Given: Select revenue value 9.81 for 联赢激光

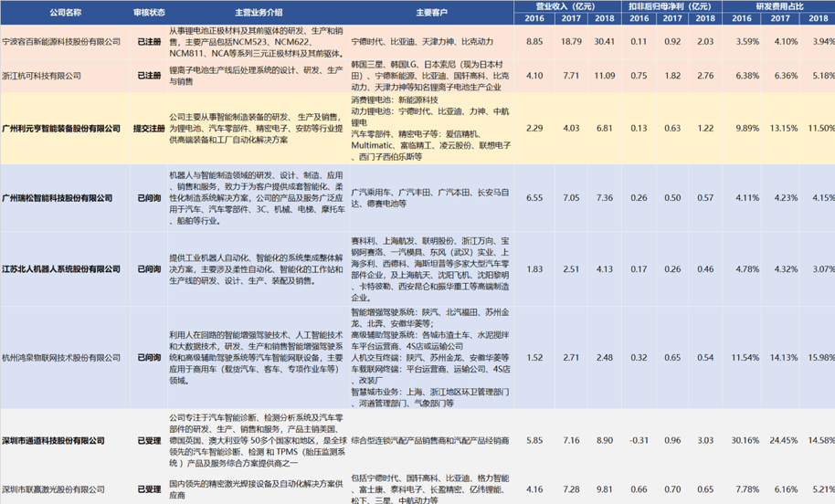Looking at the screenshot, I should point(605,489).
